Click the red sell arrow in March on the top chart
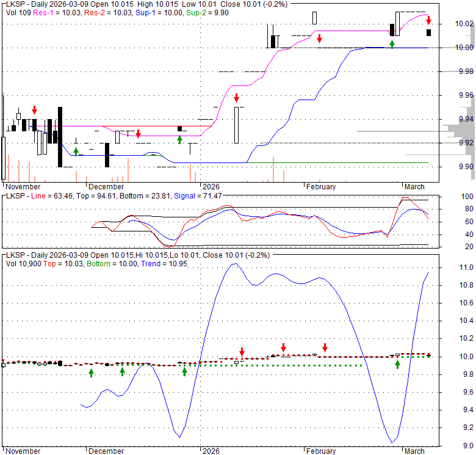This screenshot has width=476, height=455. [428, 21]
